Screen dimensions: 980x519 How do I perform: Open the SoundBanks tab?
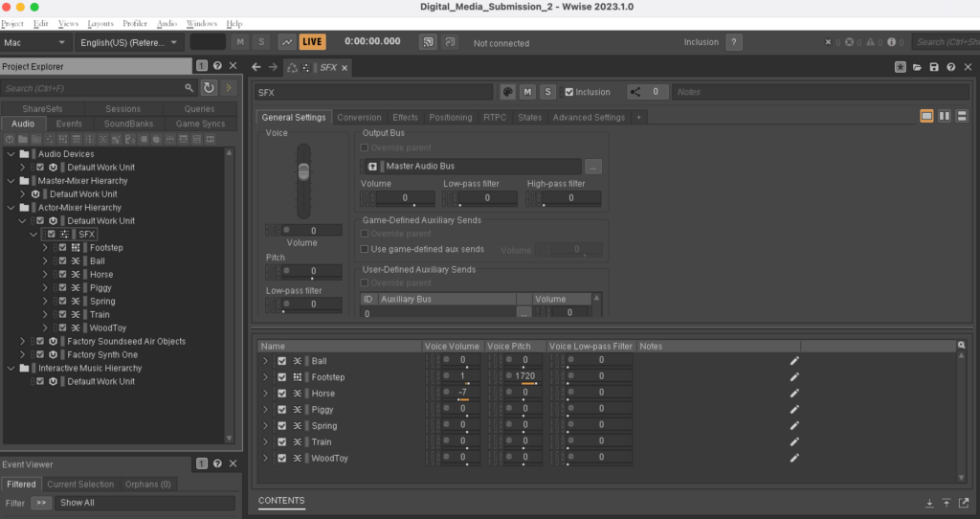[127, 124]
